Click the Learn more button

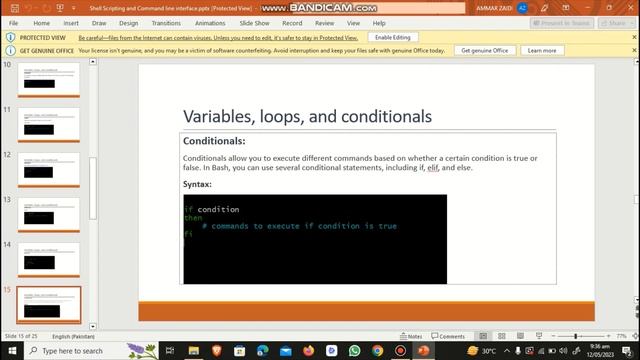click(x=542, y=51)
